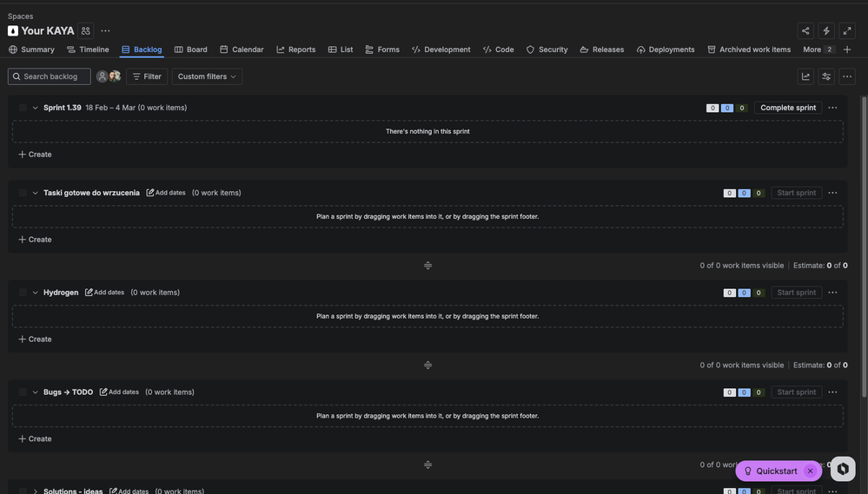Open the Deployments tab
This screenshot has width=868, height=494.
coord(666,49)
